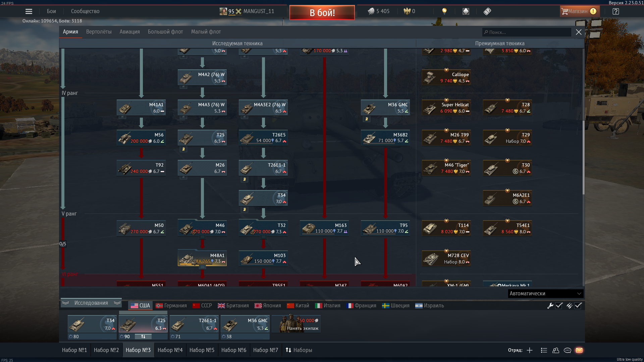
Task: Click the player avatar near MANGUST_11
Action: coord(223,11)
